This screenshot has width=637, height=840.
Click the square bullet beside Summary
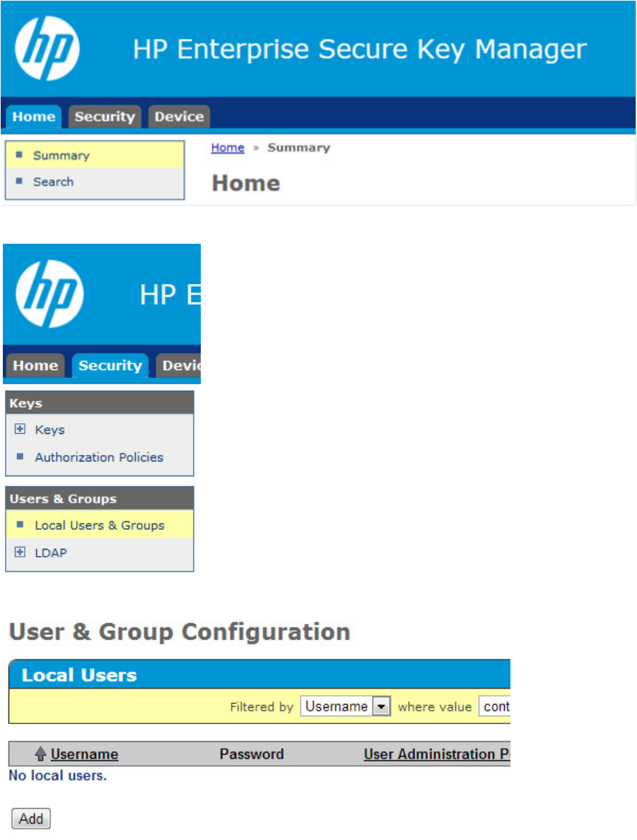click(x=19, y=155)
